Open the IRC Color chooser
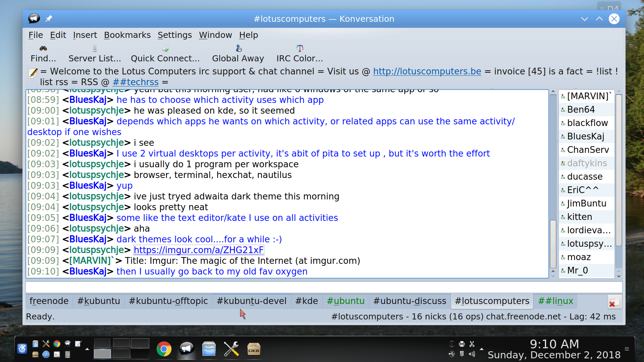 pyautogui.click(x=300, y=53)
